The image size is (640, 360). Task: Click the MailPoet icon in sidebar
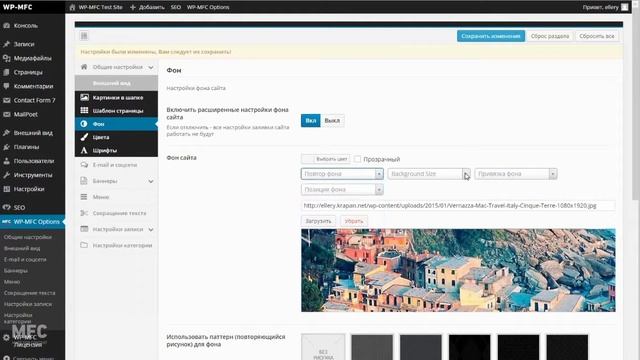7,114
